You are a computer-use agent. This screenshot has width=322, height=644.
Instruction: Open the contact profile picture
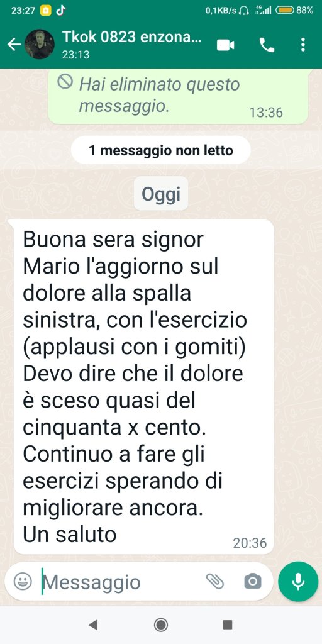coord(40,45)
